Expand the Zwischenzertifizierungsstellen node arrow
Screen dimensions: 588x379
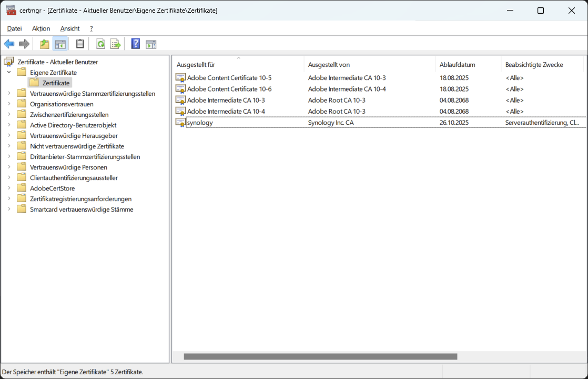(x=9, y=114)
